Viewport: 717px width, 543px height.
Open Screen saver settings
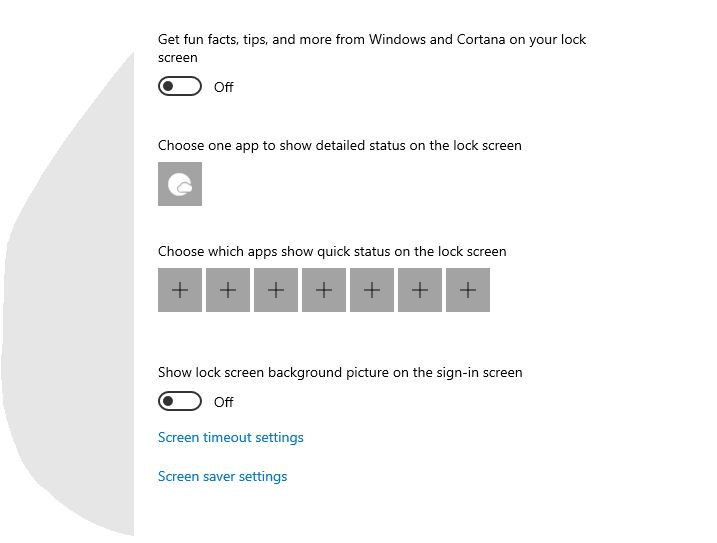point(222,477)
